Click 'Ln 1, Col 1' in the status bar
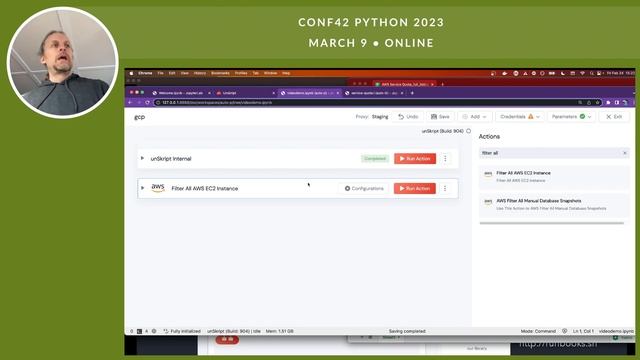 pos(583,331)
